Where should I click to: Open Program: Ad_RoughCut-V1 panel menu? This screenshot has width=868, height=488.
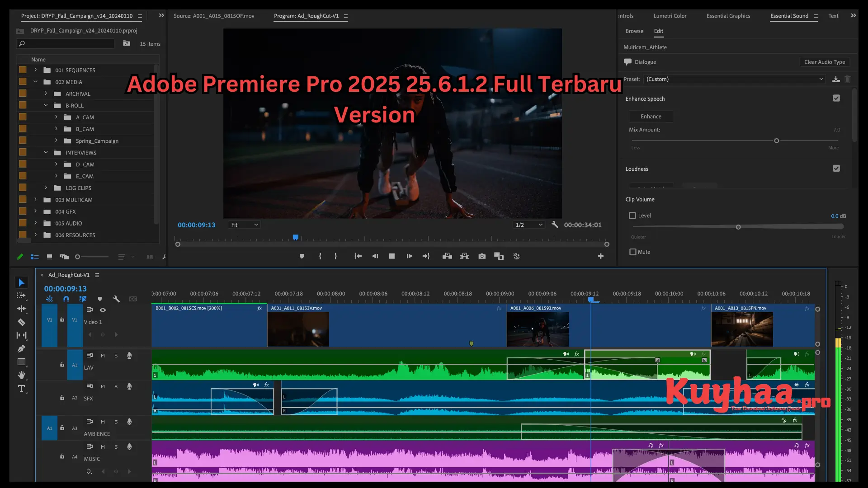pyautogui.click(x=346, y=16)
